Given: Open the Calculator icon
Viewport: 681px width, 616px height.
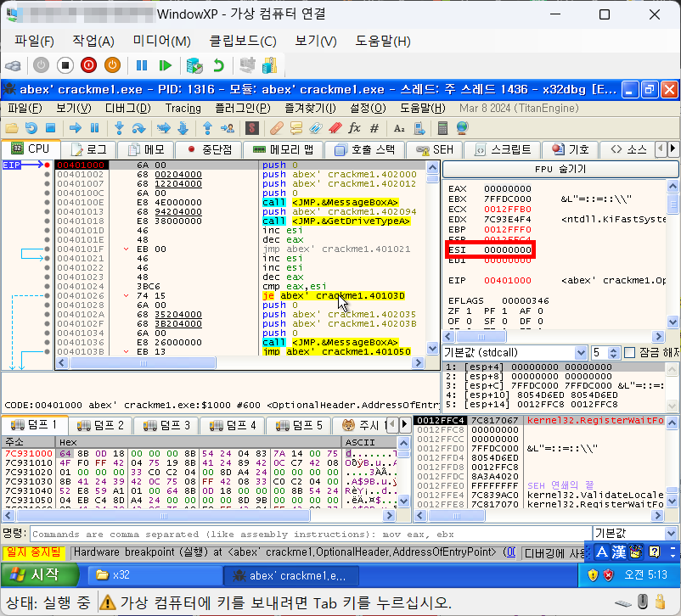Looking at the screenshot, I should pyautogui.click(x=442, y=128).
